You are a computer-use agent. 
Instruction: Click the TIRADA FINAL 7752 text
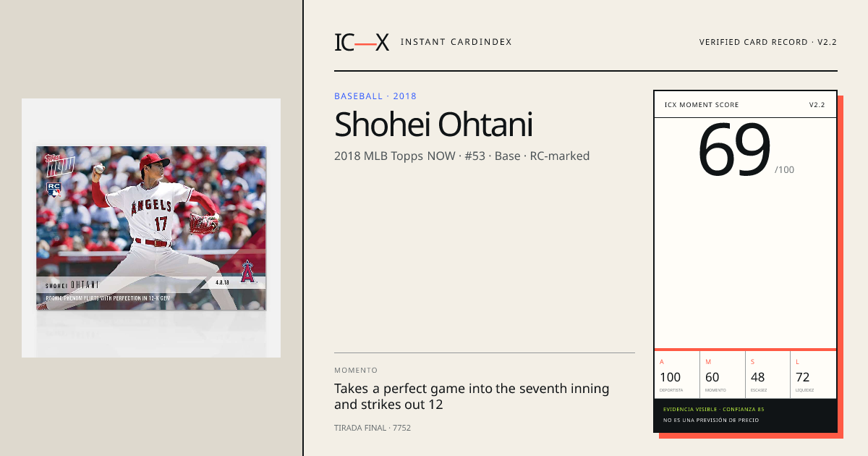coord(373,428)
